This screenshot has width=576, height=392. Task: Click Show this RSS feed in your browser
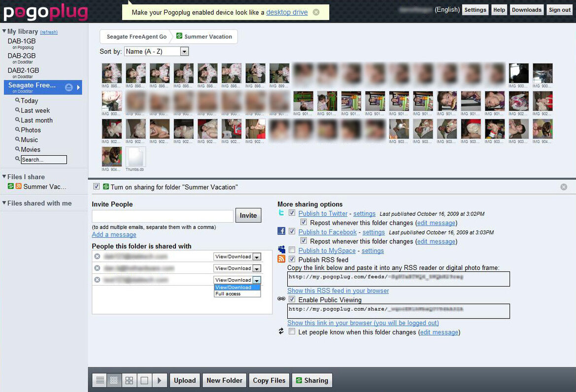(x=338, y=291)
